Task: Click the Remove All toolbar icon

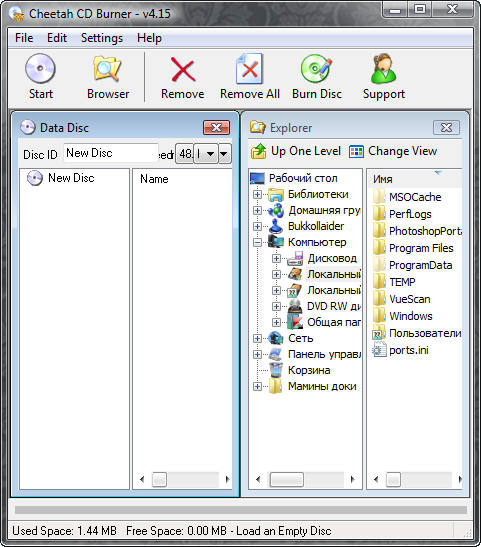Action: click(249, 69)
